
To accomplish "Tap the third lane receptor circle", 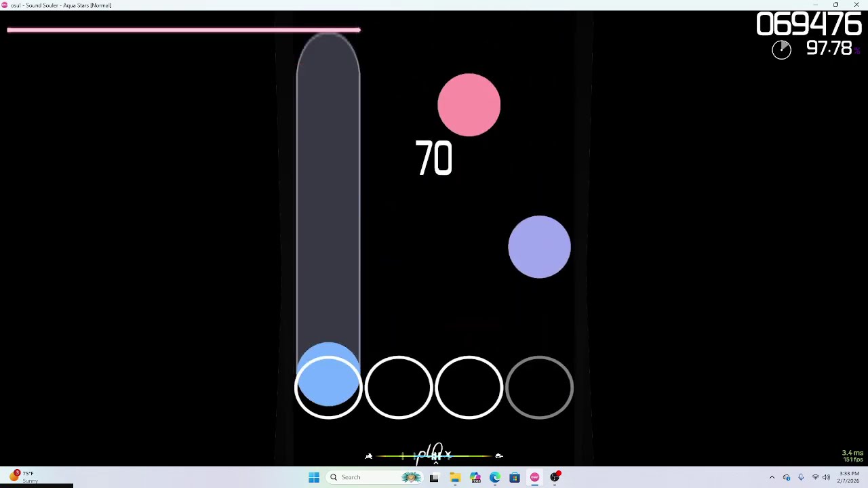I will click(x=469, y=387).
